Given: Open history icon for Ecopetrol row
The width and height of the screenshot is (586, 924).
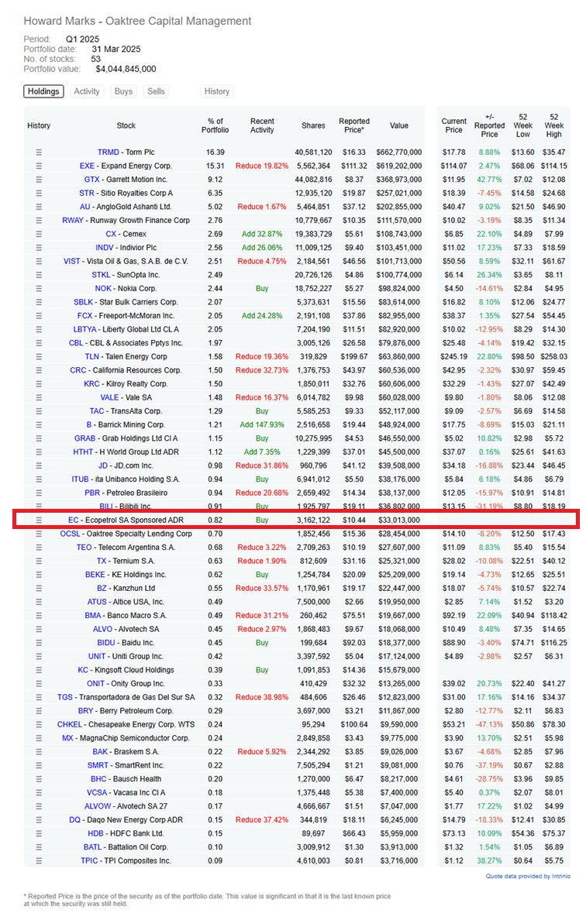Looking at the screenshot, I should [39, 520].
